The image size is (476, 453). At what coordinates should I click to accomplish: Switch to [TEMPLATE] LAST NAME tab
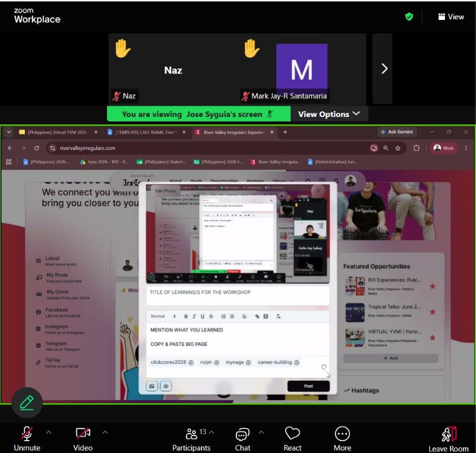coord(145,132)
